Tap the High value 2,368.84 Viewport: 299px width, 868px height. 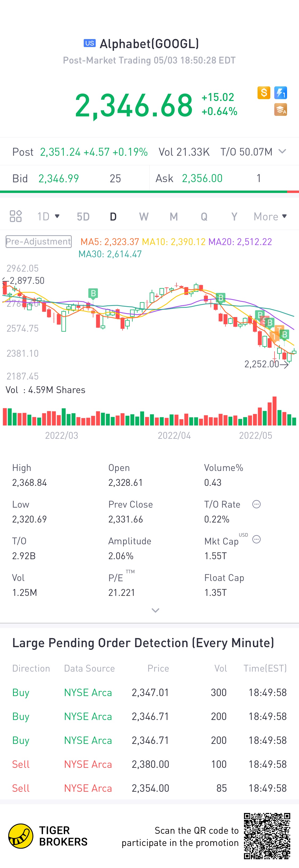29,483
